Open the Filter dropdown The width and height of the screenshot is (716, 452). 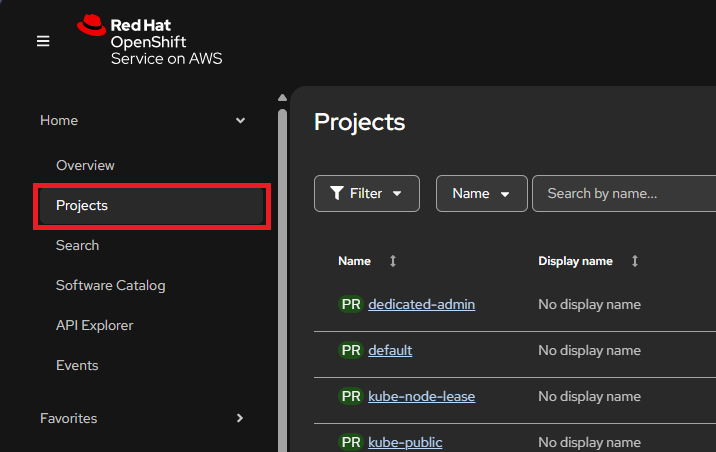366,193
